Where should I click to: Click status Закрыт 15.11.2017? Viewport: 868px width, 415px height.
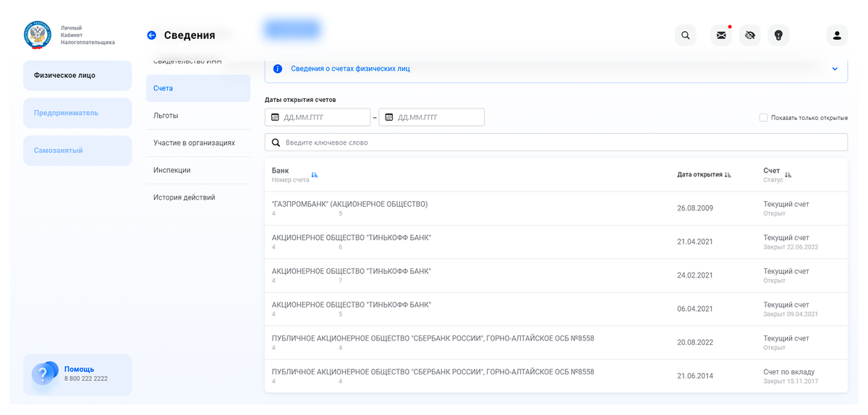(x=791, y=381)
